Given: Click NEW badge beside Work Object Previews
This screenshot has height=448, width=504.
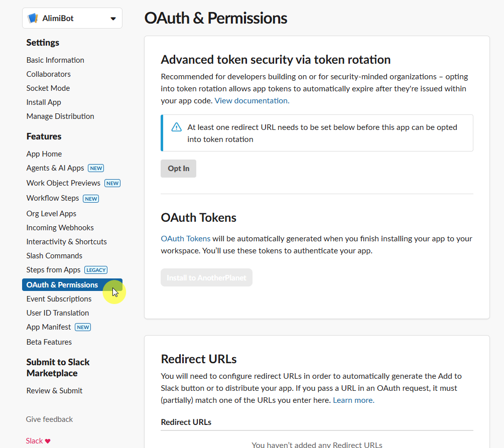Looking at the screenshot, I should point(112,184).
